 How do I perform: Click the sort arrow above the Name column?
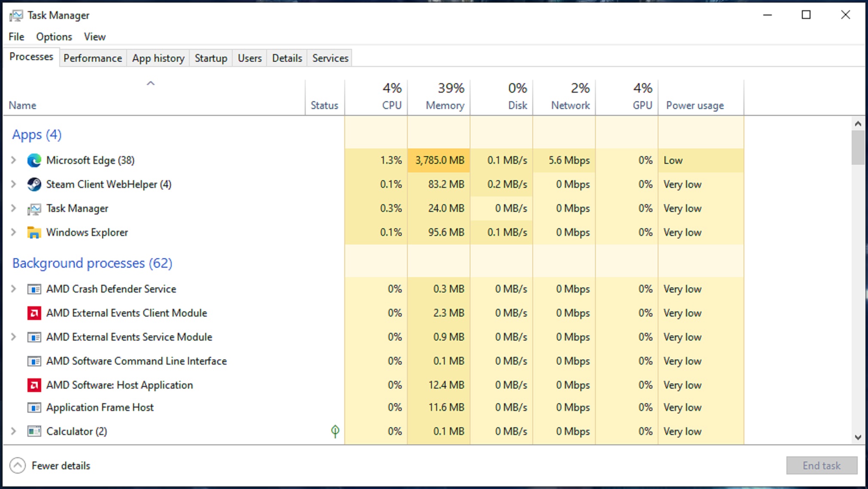click(151, 84)
